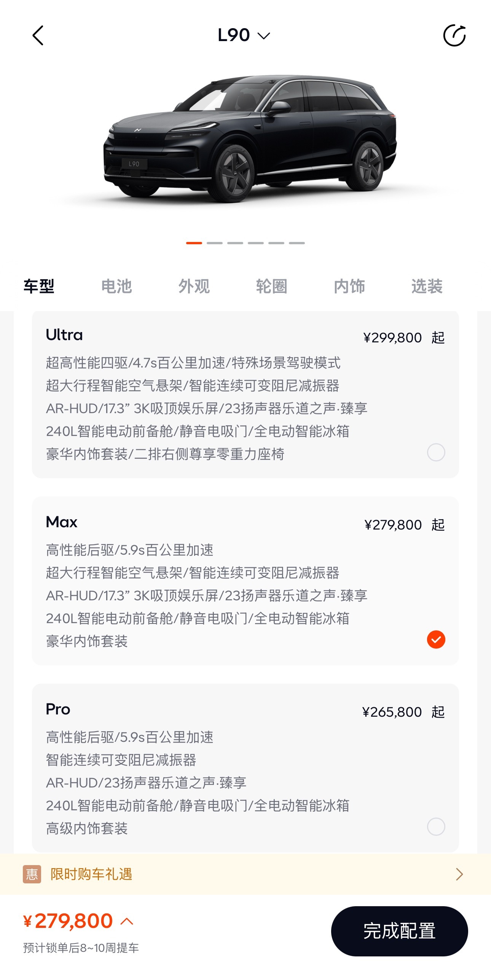491x980 pixels.
Task: Tap the 完成配置 button
Action: [399, 931]
